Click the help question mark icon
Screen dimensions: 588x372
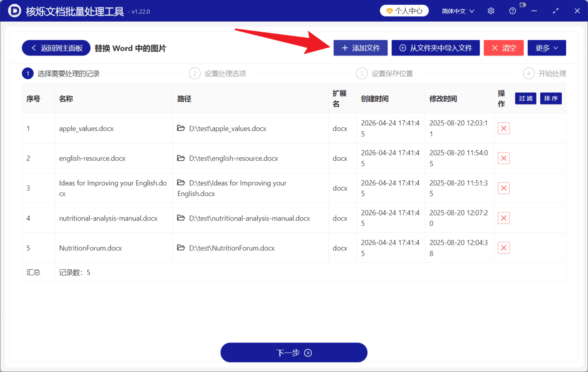512,10
